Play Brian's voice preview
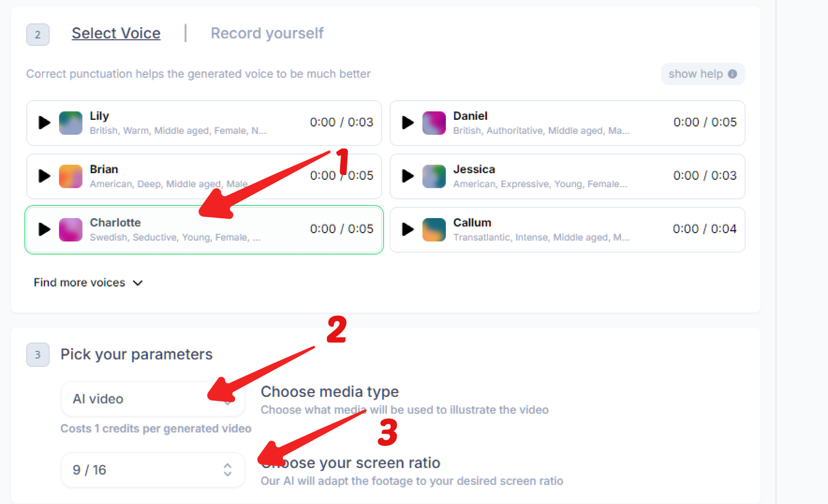The width and height of the screenshot is (828, 504). [x=44, y=176]
